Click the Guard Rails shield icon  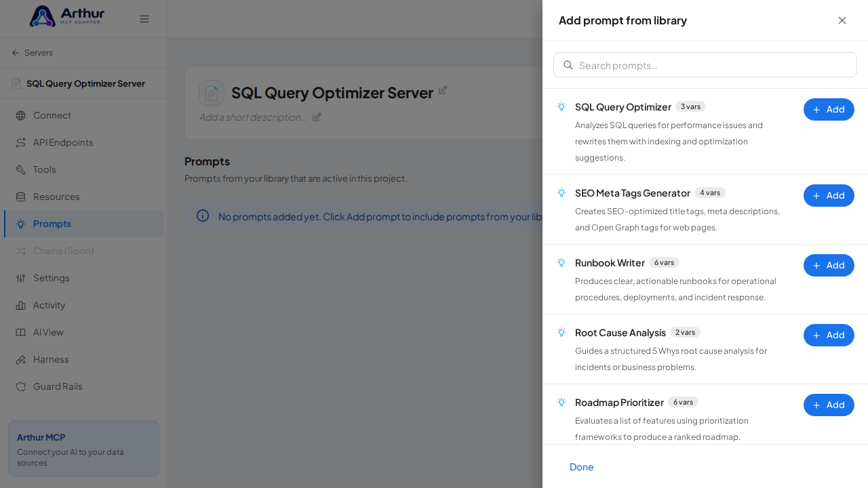click(21, 386)
